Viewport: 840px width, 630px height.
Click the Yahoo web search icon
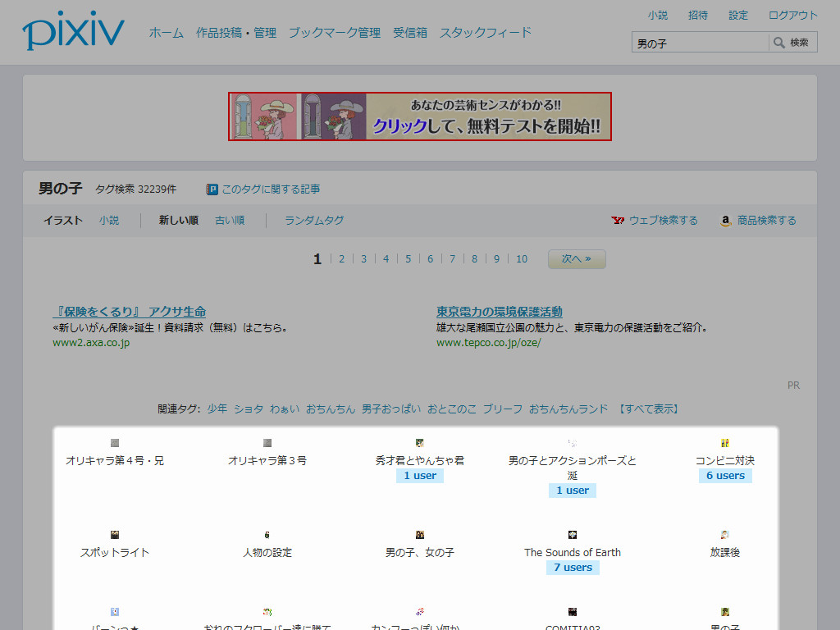point(619,221)
